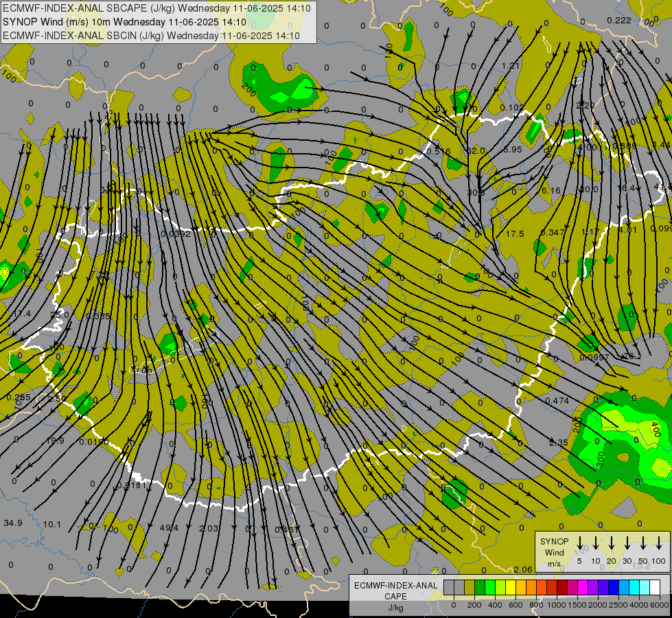Click the 'J/kg' unit label in legend
Screen dimensions: 672x618
(x=395, y=608)
